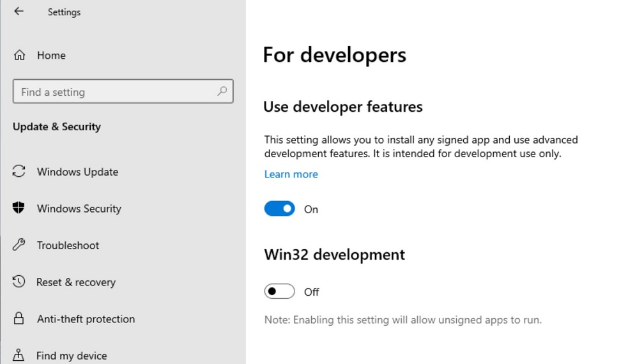Open the Windows Update section
The image size is (628, 364).
point(77,172)
